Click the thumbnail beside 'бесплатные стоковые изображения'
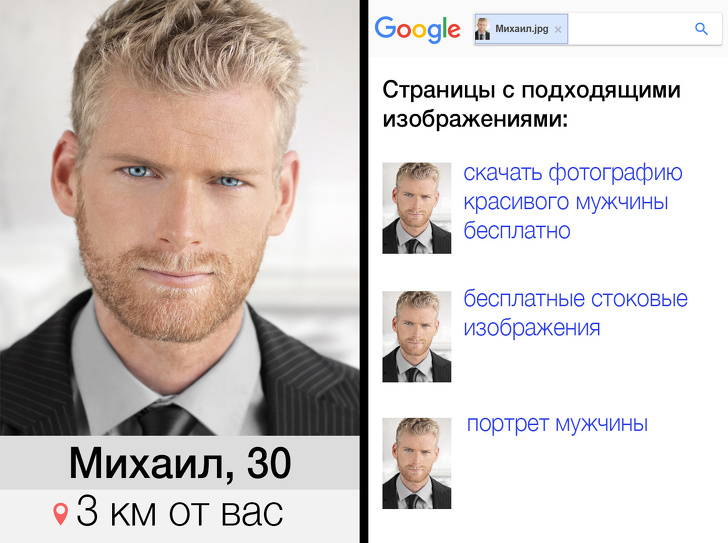The image size is (728, 543). pos(416,336)
